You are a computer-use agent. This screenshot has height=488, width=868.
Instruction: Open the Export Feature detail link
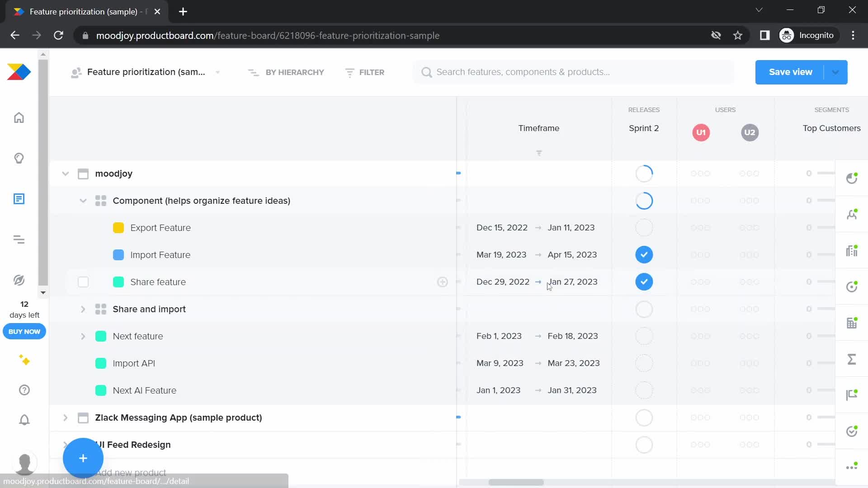(160, 228)
